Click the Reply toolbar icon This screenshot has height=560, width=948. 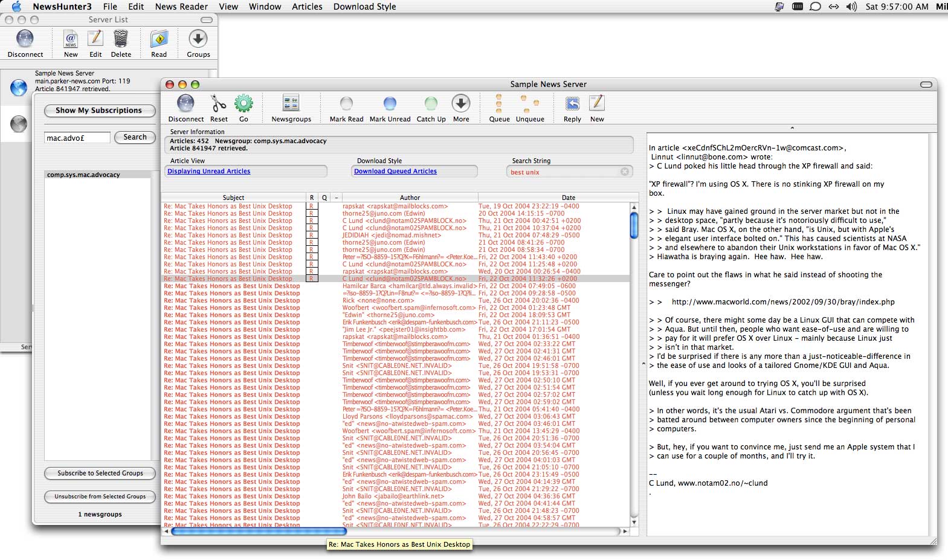(572, 104)
